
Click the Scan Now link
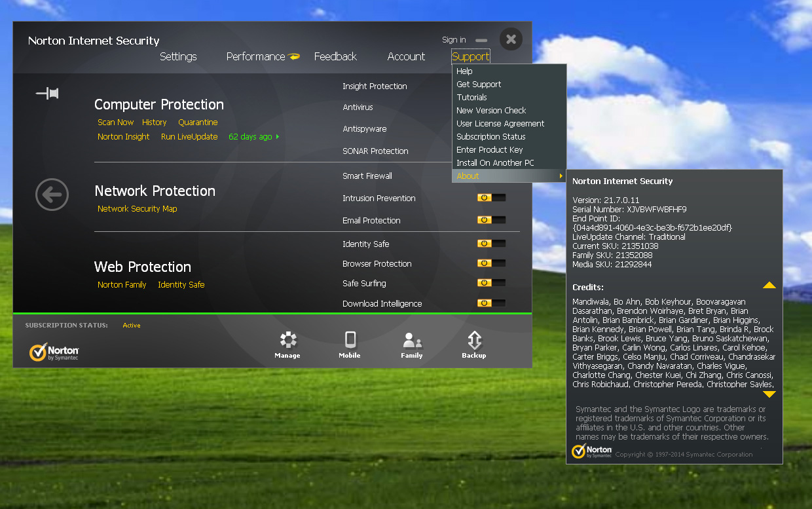pyautogui.click(x=115, y=123)
